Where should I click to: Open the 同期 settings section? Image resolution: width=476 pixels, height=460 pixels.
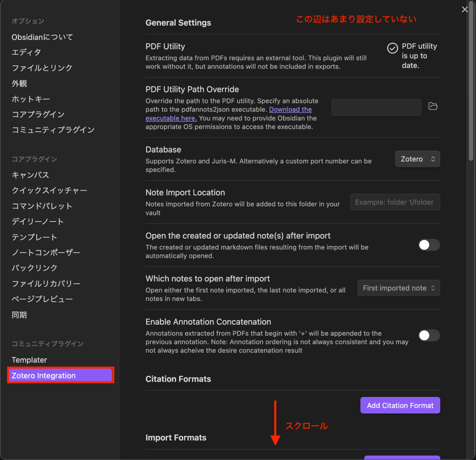19,314
